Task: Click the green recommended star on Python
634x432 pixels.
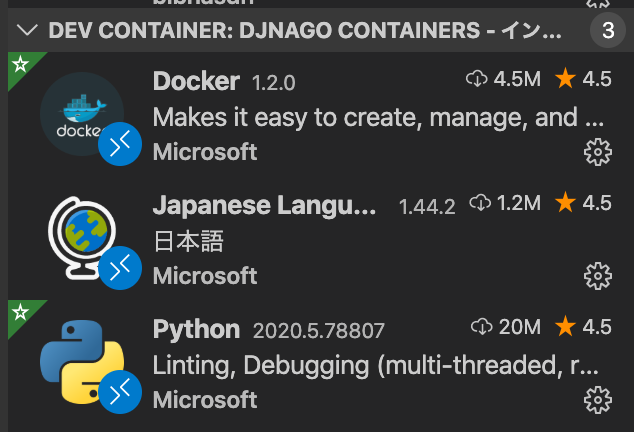Action: 21,313
